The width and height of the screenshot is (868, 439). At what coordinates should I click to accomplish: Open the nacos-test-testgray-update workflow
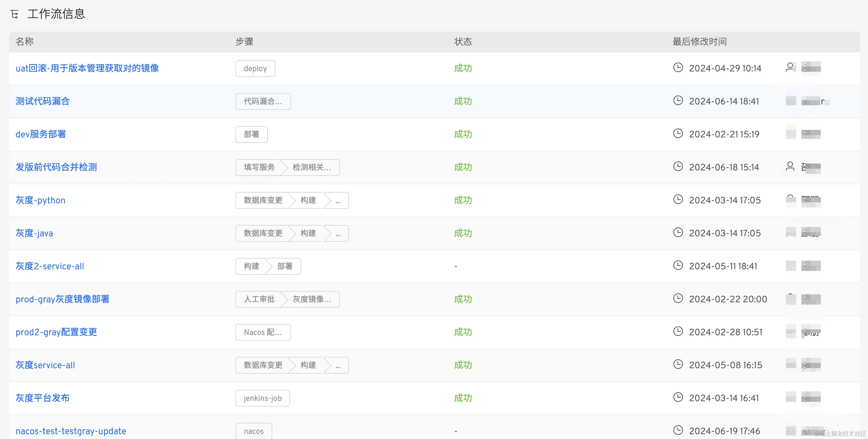71,431
